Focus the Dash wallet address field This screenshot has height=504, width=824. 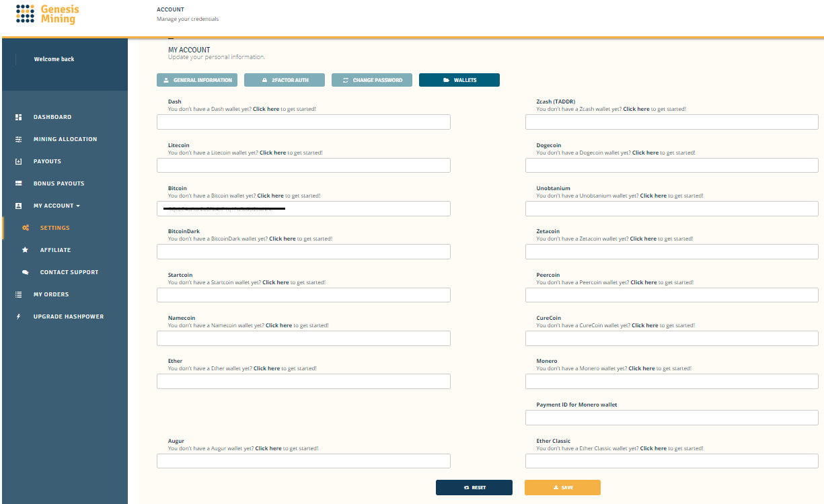click(x=303, y=122)
